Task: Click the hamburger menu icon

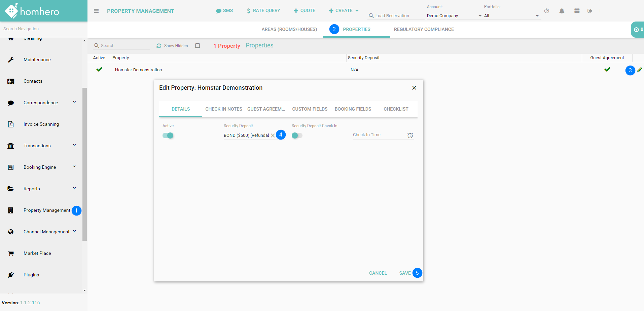Action: 96,11
